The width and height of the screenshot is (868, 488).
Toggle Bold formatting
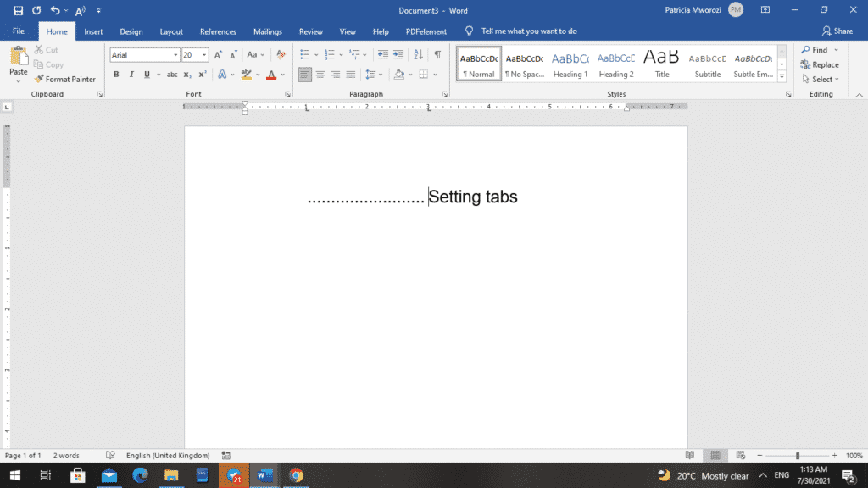(116, 74)
